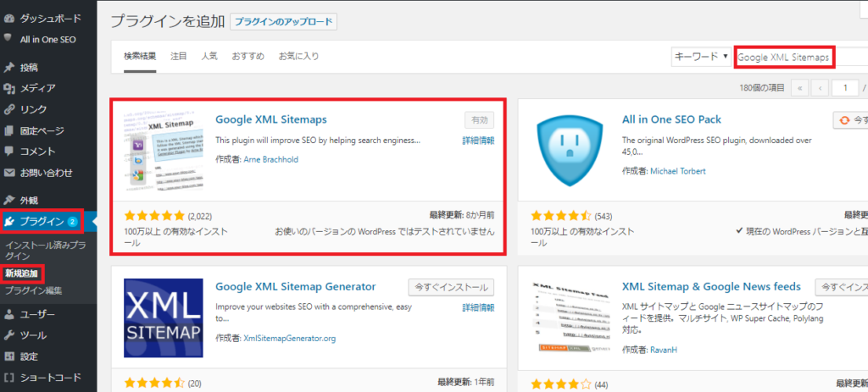Go to first page with « button
The height and width of the screenshot is (392, 868).
[800, 87]
